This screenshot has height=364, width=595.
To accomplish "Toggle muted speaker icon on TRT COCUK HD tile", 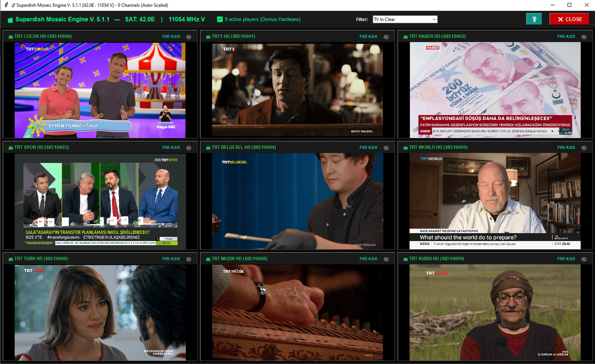I will (x=189, y=37).
